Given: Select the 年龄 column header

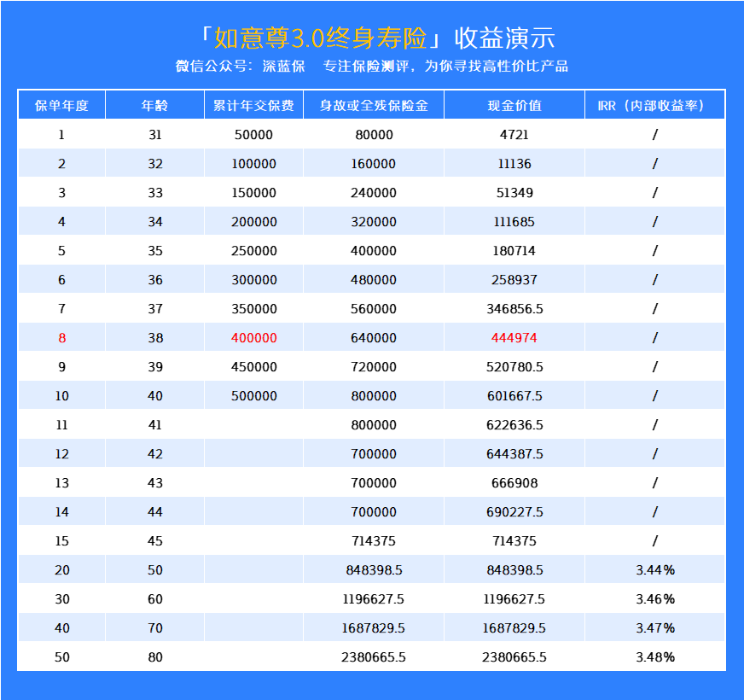Looking at the screenshot, I should click(x=154, y=106).
